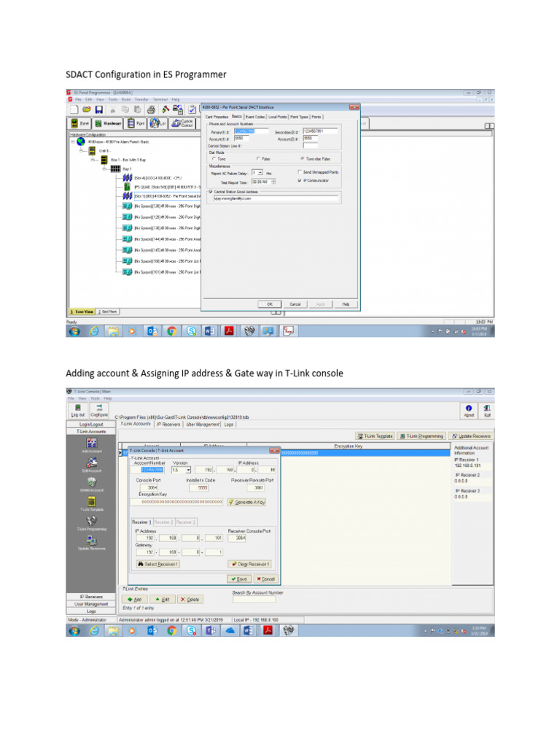Click the Update Receivers toolbar button
Screen dimensions: 560x747
(471, 436)
